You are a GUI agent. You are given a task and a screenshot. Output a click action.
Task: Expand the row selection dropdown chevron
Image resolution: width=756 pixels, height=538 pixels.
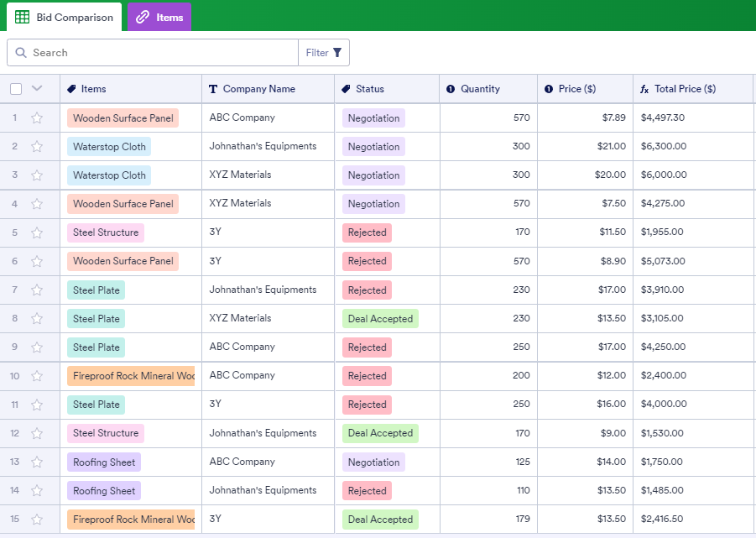(37, 88)
